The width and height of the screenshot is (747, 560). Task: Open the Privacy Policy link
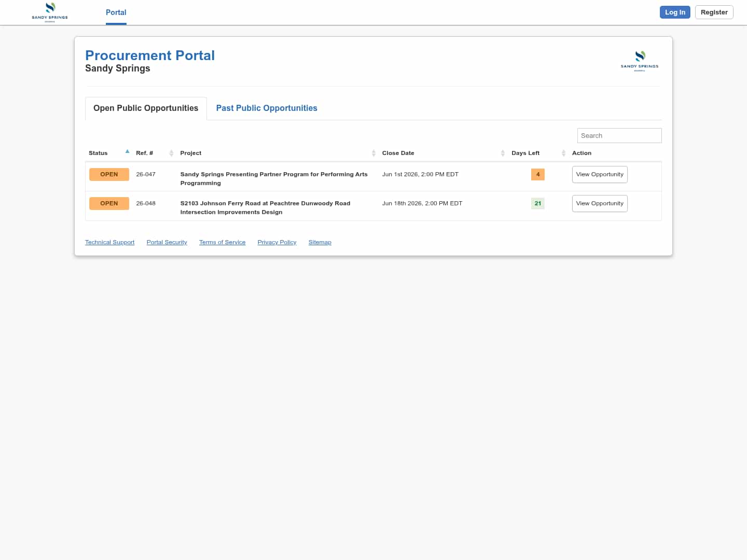[x=277, y=242]
